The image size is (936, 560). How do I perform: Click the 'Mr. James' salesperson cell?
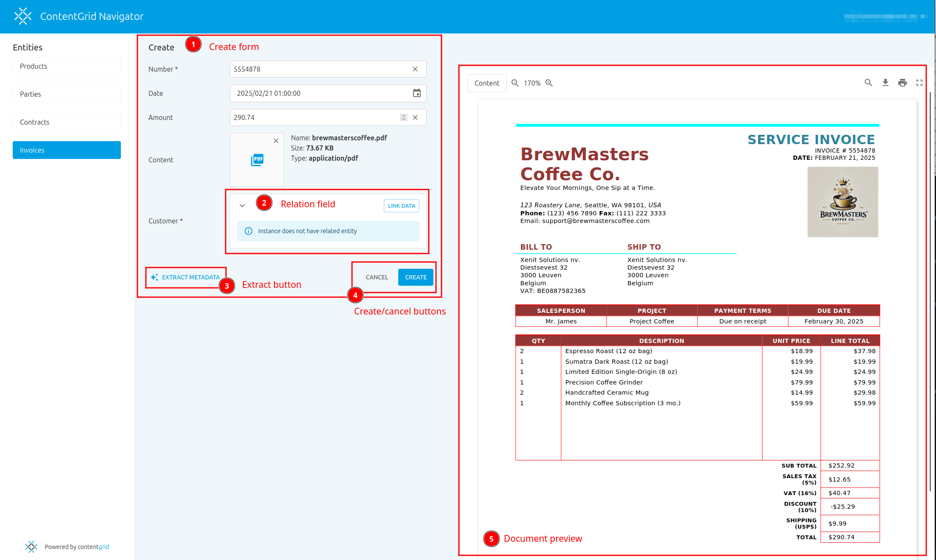click(x=561, y=321)
